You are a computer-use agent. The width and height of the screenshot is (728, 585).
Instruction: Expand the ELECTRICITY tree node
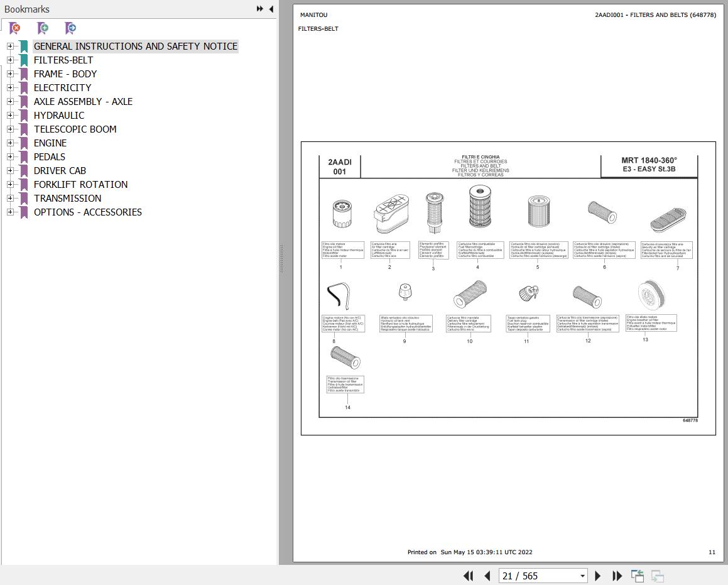[x=10, y=88]
